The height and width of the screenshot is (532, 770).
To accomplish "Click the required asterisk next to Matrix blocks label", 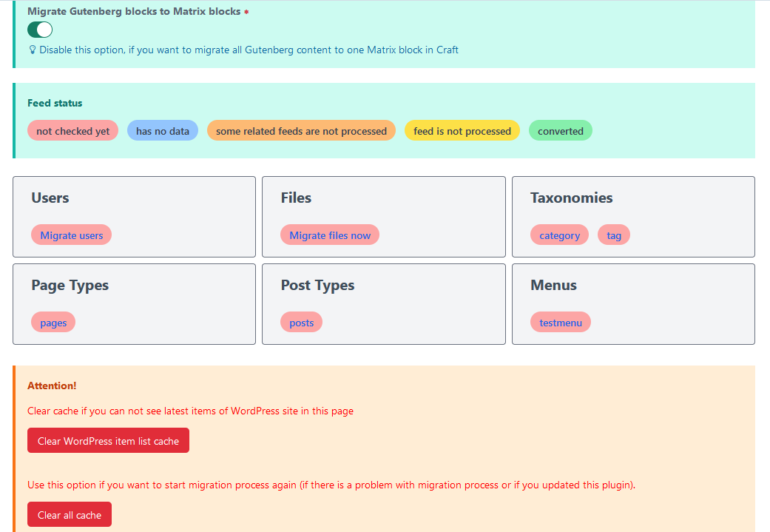I will (245, 12).
